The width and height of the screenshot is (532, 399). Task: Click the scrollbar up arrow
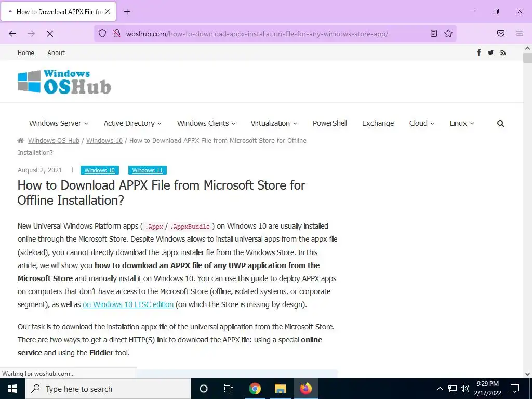(527, 48)
